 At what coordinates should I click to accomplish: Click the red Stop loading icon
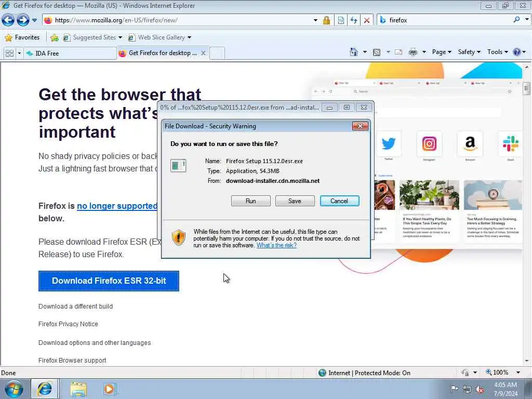point(366,20)
